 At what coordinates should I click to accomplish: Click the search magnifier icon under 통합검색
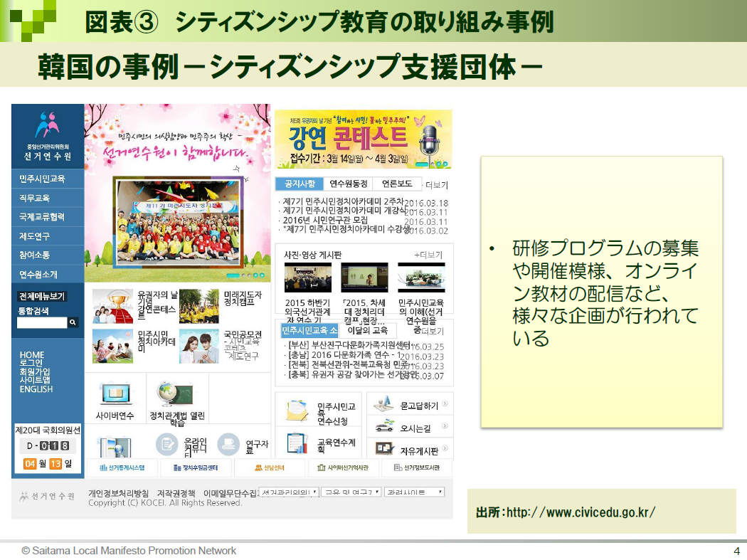[73, 323]
